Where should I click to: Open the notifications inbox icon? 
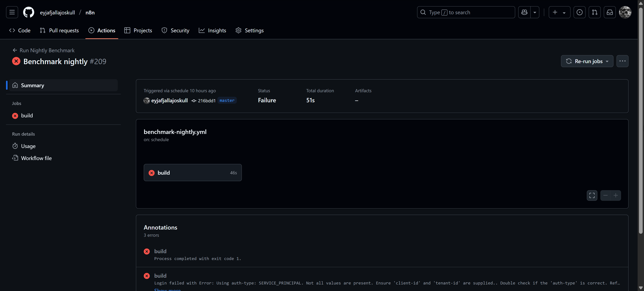tap(610, 12)
